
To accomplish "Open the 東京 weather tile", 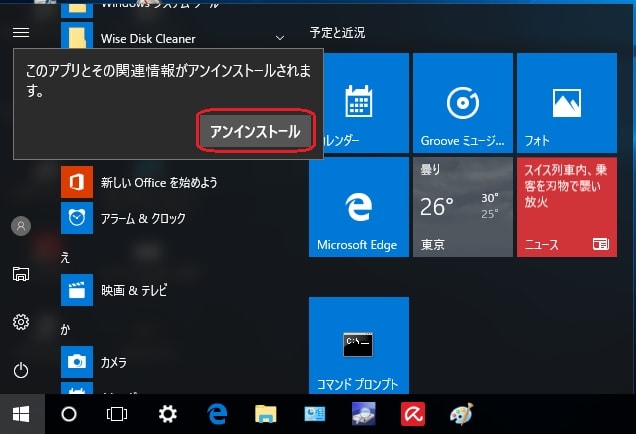I will (463, 207).
